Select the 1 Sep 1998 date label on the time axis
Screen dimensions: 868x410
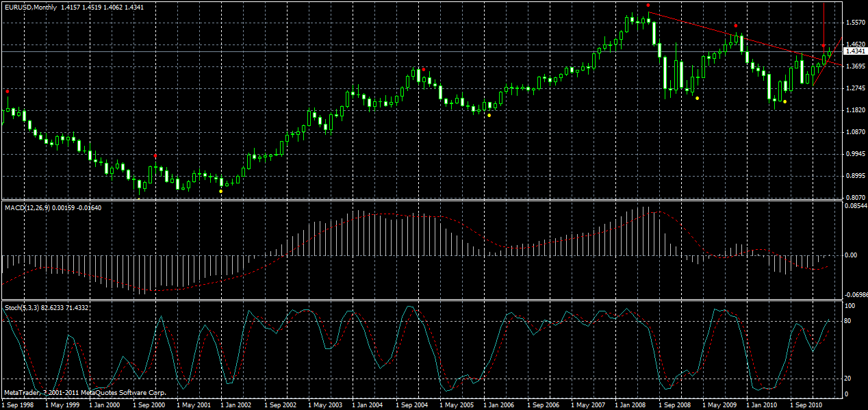(19, 405)
